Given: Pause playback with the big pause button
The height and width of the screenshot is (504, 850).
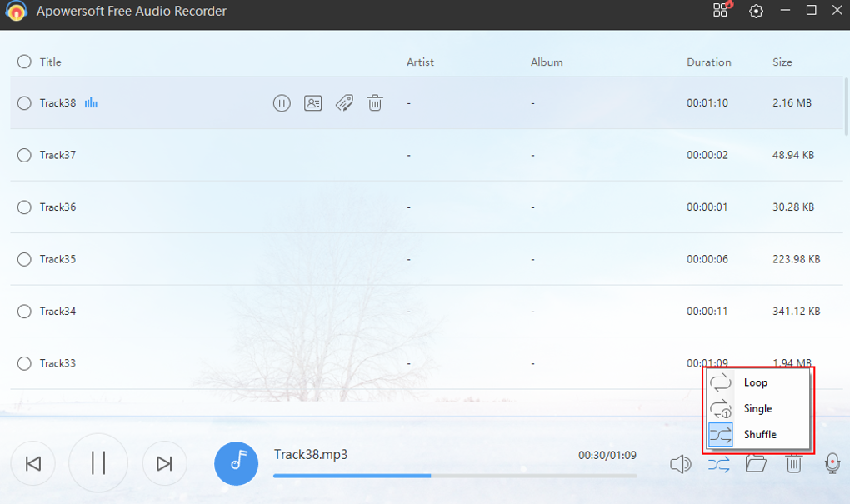Looking at the screenshot, I should (x=98, y=463).
